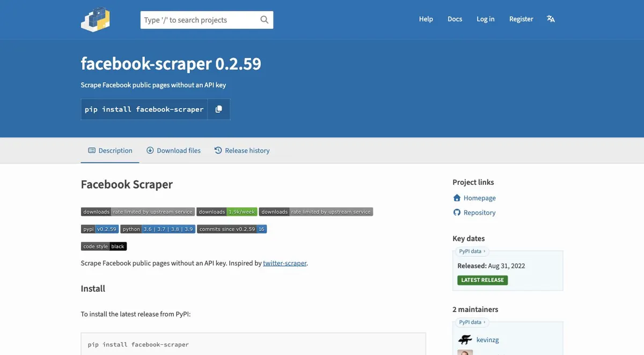
Task: Switch to the Download files tab
Action: pyautogui.click(x=173, y=150)
